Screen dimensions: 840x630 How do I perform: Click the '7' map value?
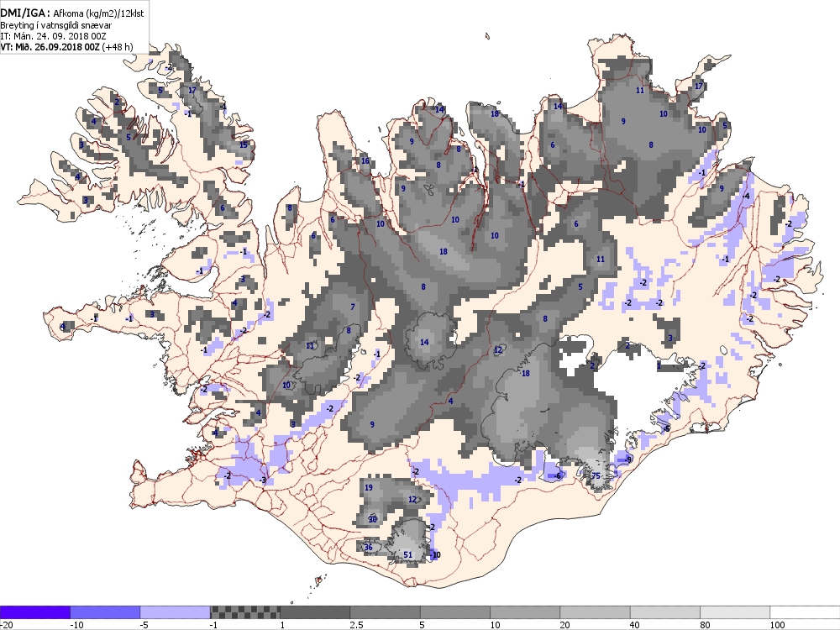point(353,307)
